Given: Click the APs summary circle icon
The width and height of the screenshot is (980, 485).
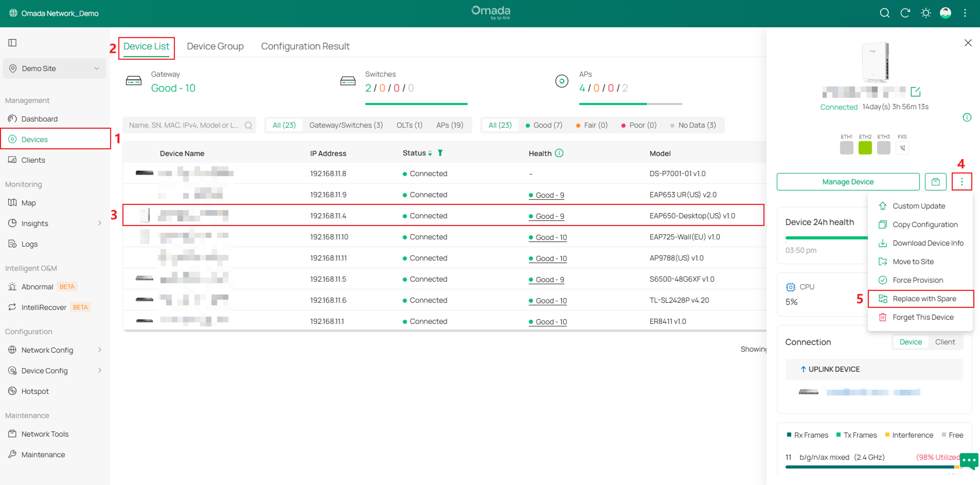Looking at the screenshot, I should [562, 81].
